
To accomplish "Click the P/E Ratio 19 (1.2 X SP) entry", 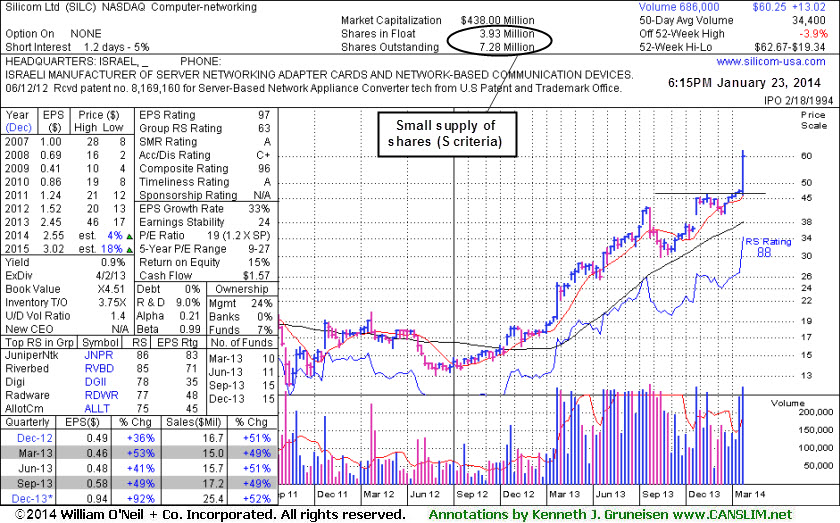I will 205,235.
